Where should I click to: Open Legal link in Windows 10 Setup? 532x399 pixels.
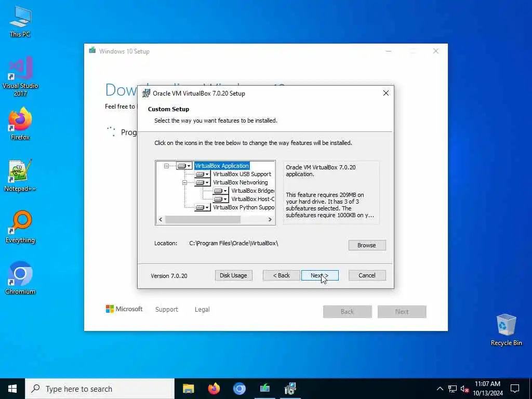202,310
